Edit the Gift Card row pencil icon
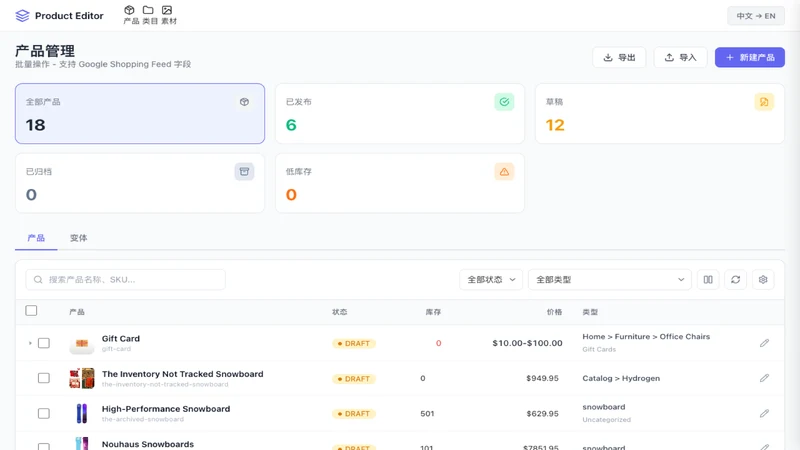Viewport: 800px width, 450px height. coord(764,343)
